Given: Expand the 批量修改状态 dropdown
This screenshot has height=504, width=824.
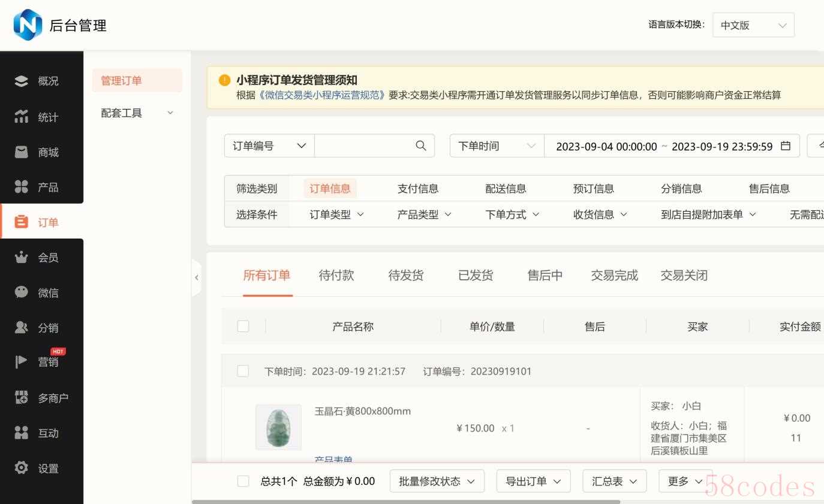Looking at the screenshot, I should tap(437, 481).
